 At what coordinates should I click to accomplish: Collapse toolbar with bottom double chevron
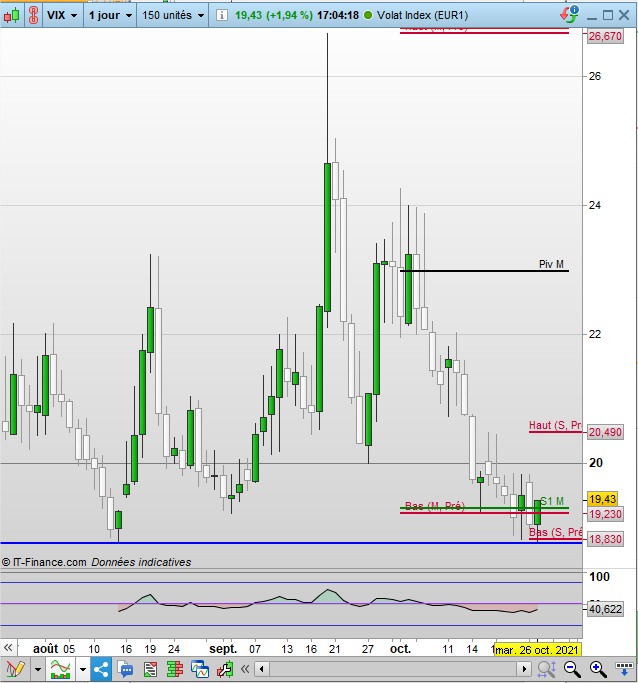245,669
